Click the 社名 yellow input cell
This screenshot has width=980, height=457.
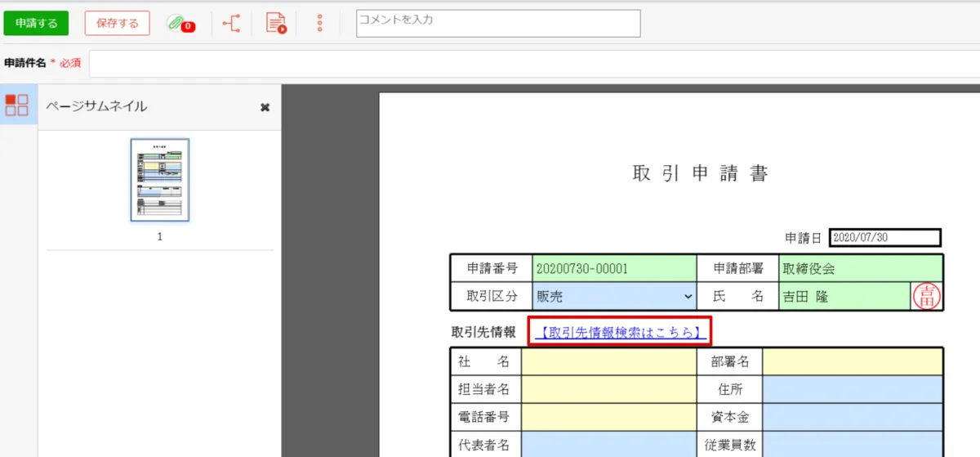click(x=608, y=361)
